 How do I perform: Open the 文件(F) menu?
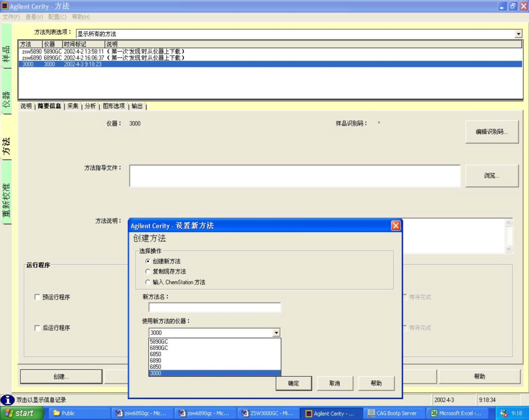coord(11,17)
